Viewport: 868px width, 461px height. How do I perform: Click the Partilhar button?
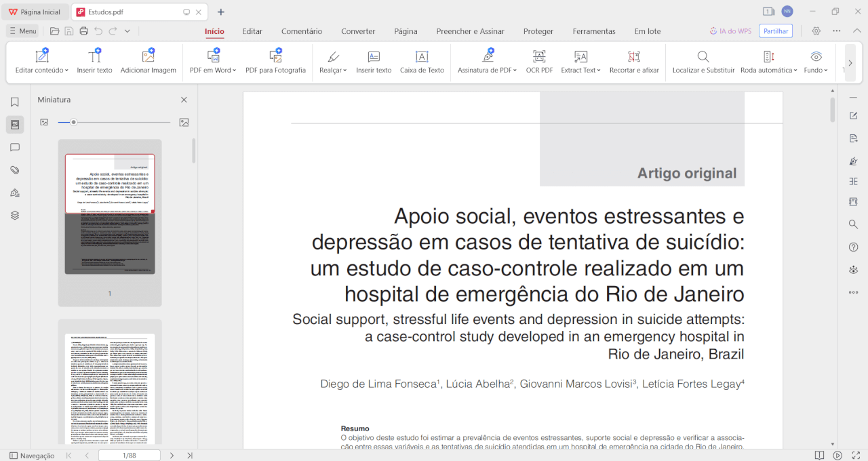775,31
